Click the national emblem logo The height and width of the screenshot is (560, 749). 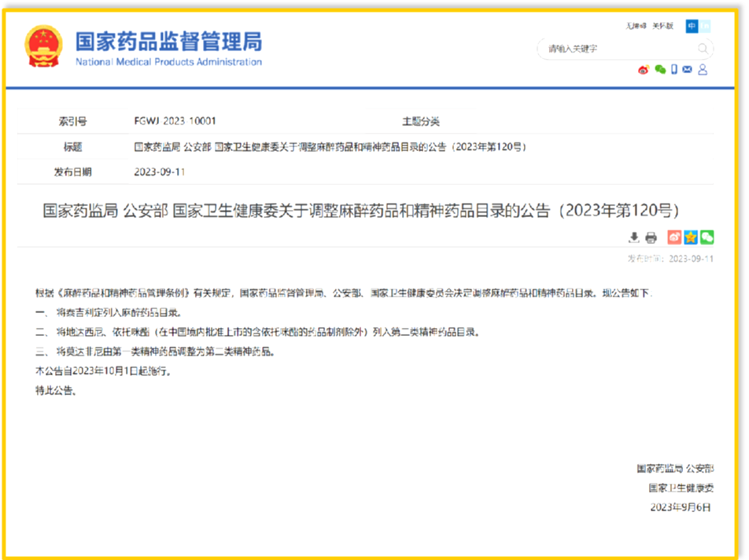[43, 46]
